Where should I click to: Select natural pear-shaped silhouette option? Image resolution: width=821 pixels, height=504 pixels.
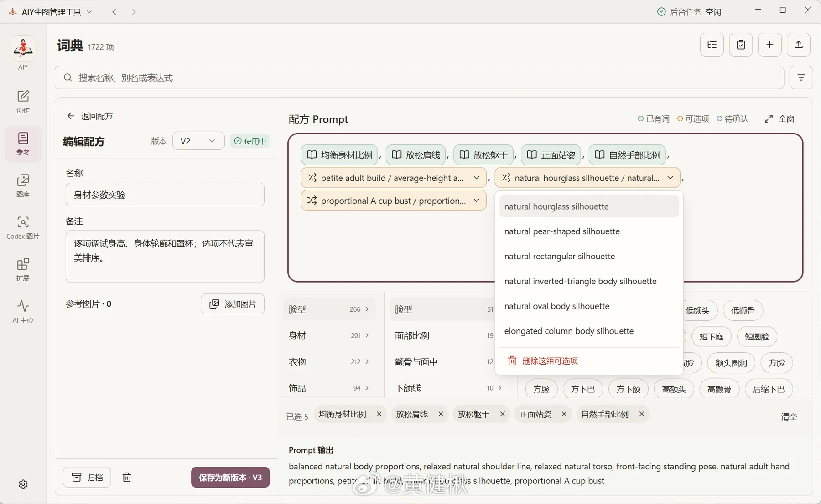point(589,231)
